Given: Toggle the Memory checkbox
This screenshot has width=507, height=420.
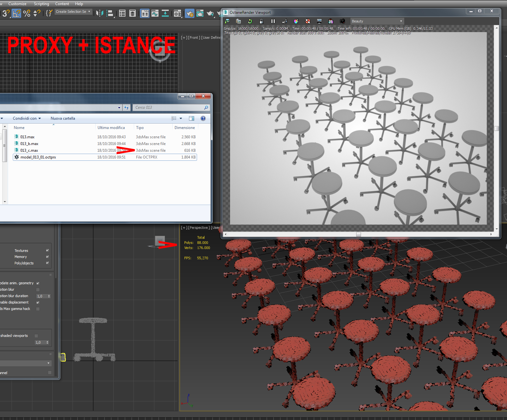Looking at the screenshot, I should [x=47, y=257].
